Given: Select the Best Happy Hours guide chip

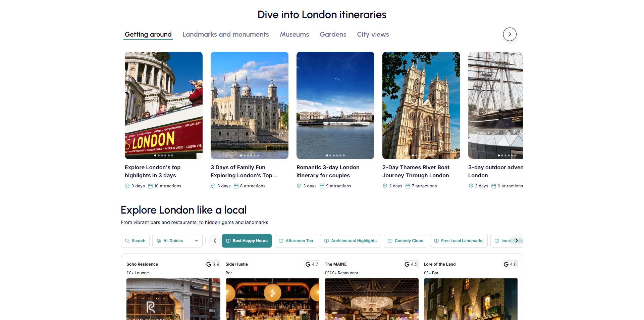Looking at the screenshot, I should [x=247, y=241].
